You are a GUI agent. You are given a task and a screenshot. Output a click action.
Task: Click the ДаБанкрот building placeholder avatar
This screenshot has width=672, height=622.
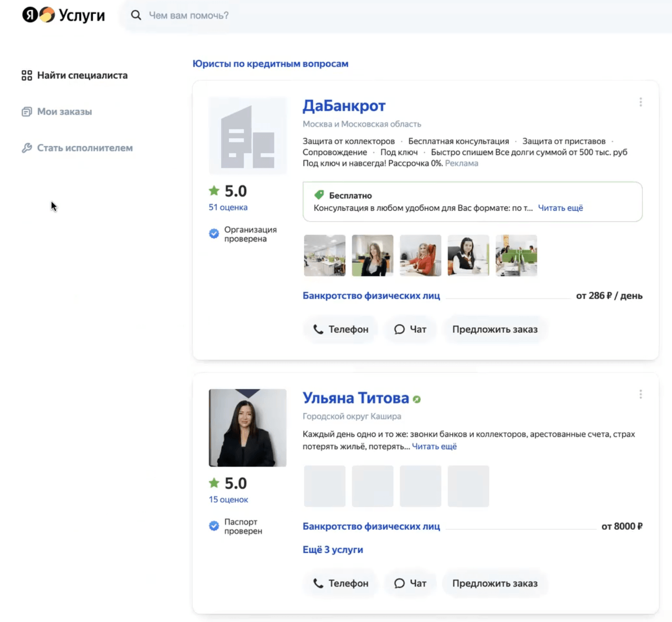(248, 136)
